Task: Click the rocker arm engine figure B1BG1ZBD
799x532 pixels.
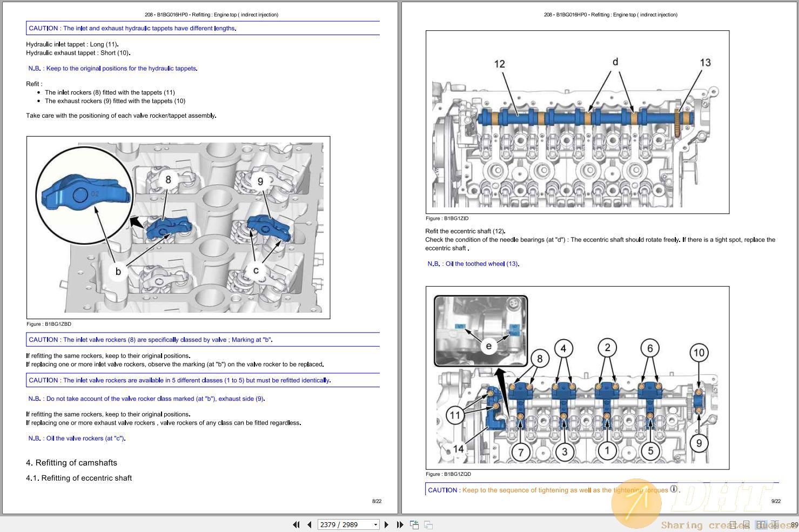Action: pyautogui.click(x=178, y=227)
